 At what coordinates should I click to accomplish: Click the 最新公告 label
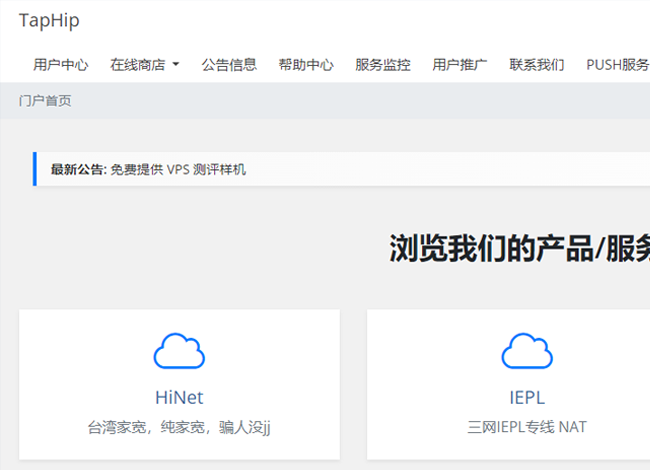pos(78,169)
